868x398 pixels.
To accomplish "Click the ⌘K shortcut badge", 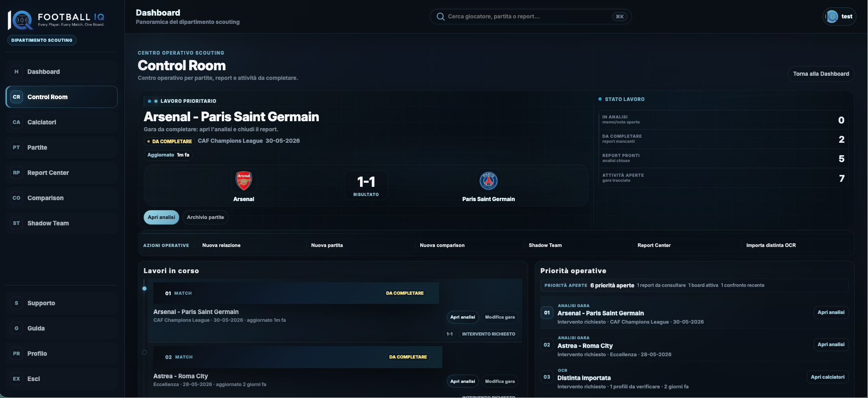I will point(620,17).
